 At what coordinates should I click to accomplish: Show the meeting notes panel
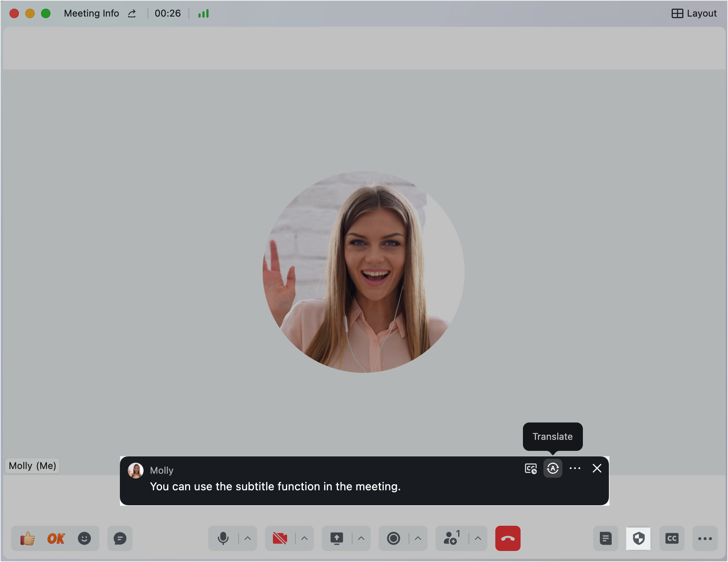point(605,538)
